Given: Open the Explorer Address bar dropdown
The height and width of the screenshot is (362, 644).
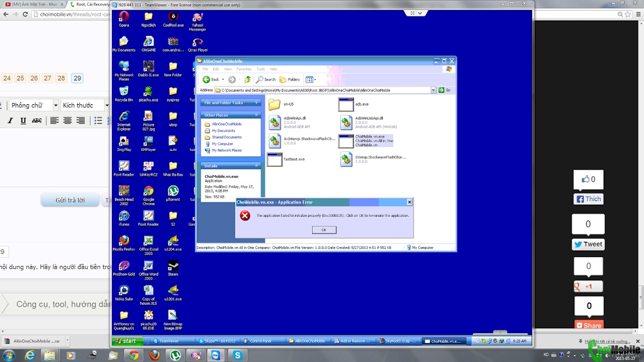Looking at the screenshot, I should (433, 90).
